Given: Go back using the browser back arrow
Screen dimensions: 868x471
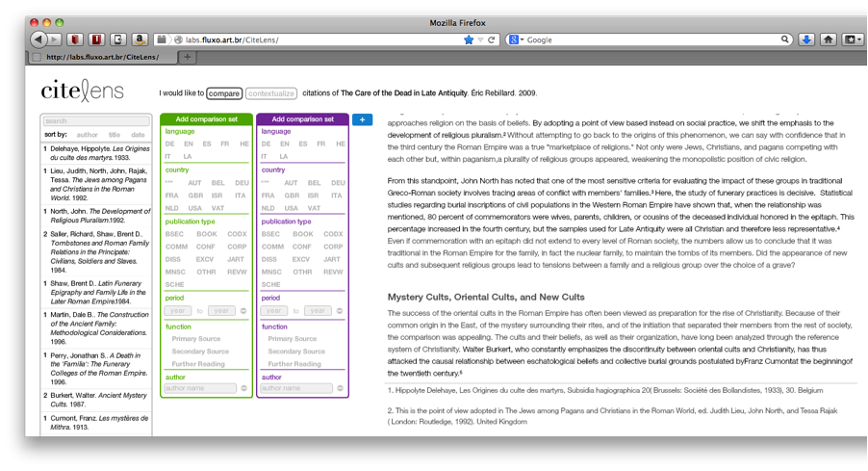Looking at the screenshot, I should 38,39.
